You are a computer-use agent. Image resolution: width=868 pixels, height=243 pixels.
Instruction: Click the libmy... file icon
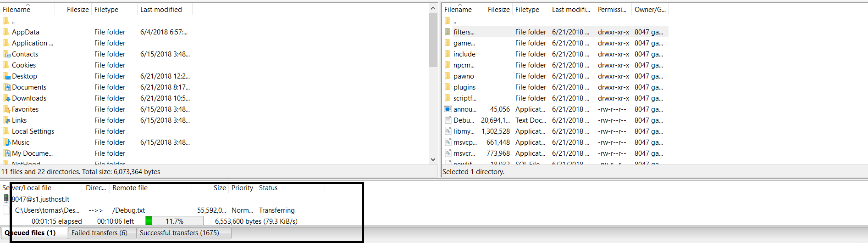(448, 131)
